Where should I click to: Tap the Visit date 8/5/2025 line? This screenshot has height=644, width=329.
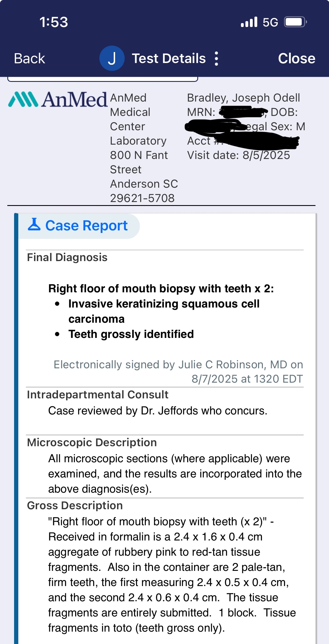click(238, 155)
